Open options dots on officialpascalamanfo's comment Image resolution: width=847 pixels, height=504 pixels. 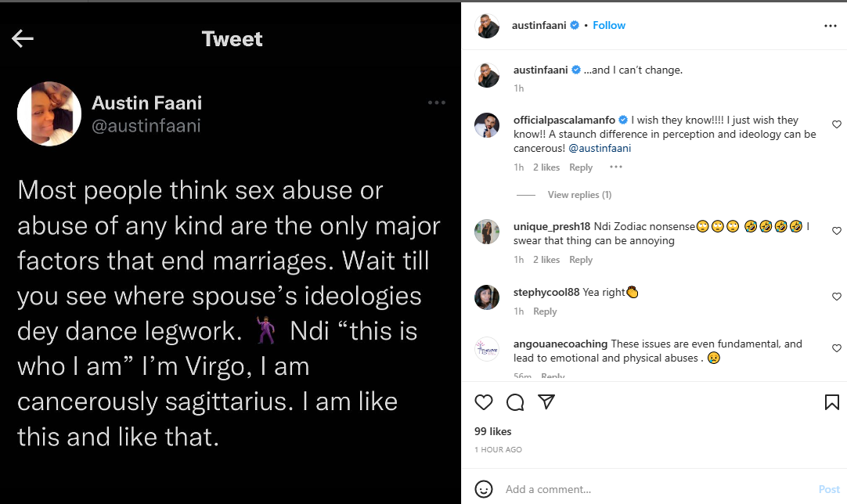(x=615, y=167)
